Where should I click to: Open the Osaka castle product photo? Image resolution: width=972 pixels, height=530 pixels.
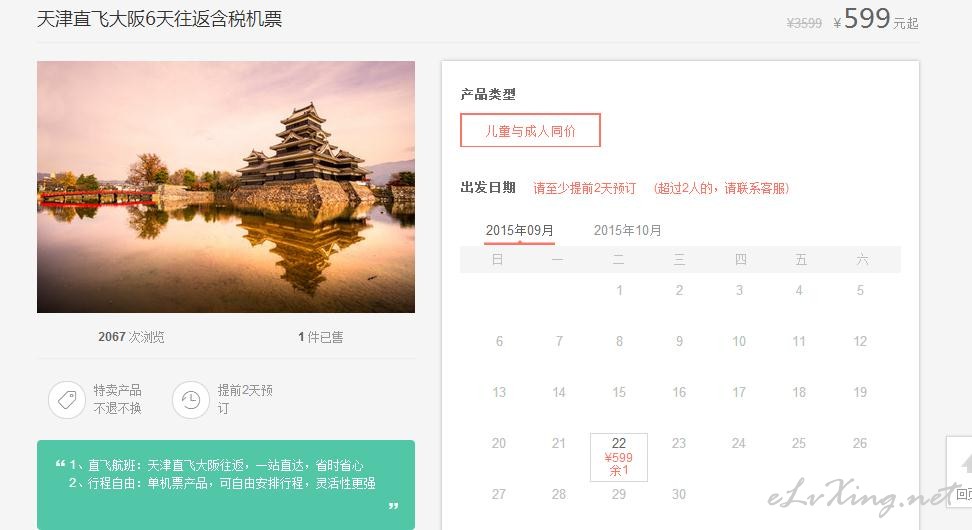[226, 187]
